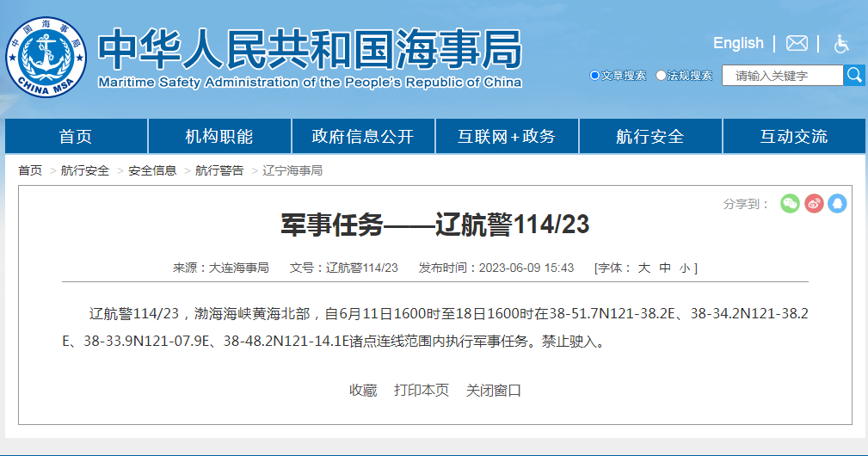Image resolution: width=868 pixels, height=456 pixels.
Task: Click the document number 文号：辽航警114/23
Action: click(344, 268)
